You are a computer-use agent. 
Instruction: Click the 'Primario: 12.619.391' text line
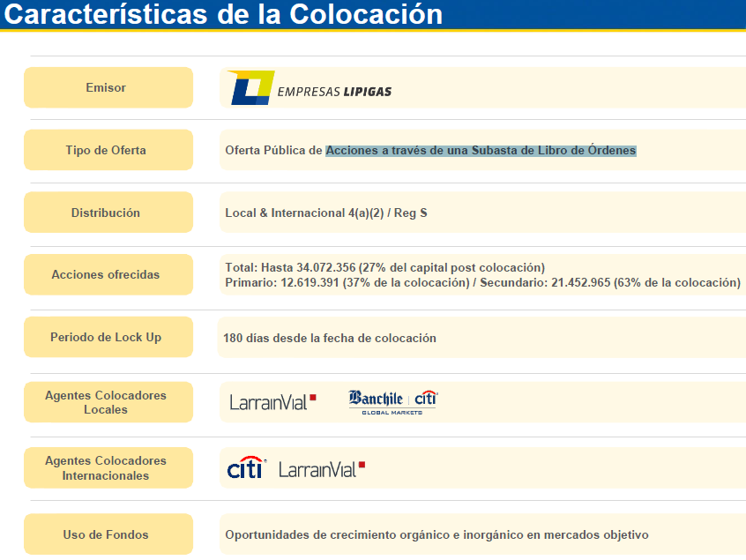pos(481,282)
